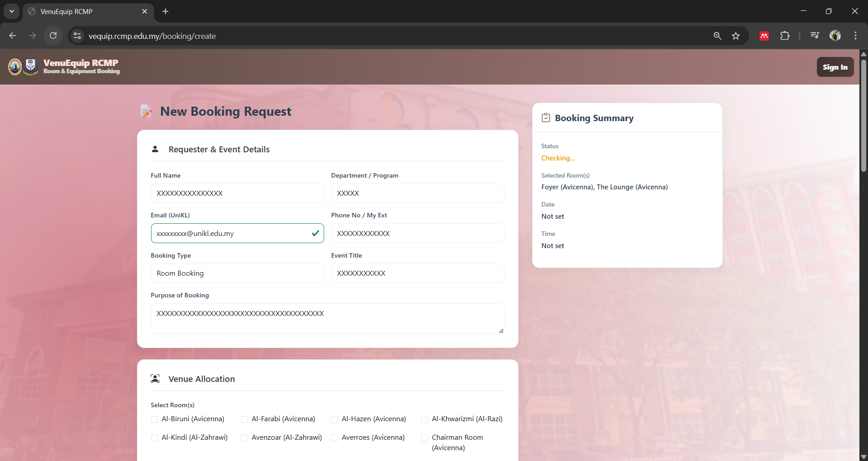The width and height of the screenshot is (868, 461).
Task: Check the Al-Farabi (Avicenna) room
Action: pos(245,419)
